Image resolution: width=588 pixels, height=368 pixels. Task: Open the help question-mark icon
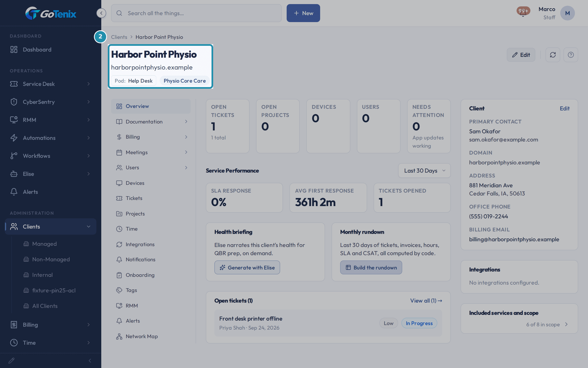click(x=571, y=55)
